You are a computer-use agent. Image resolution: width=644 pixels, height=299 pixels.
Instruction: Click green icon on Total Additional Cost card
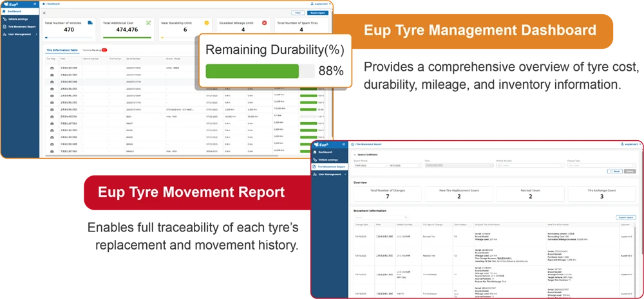tap(148, 23)
